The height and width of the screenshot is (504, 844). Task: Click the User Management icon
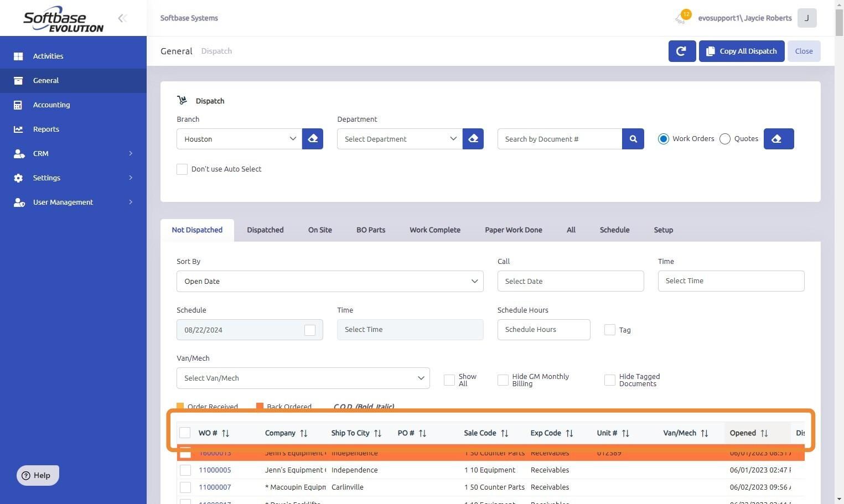point(19,202)
